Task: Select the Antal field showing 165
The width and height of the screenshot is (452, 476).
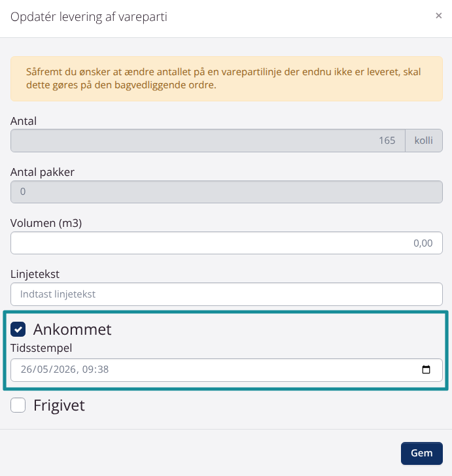Action: click(x=208, y=141)
